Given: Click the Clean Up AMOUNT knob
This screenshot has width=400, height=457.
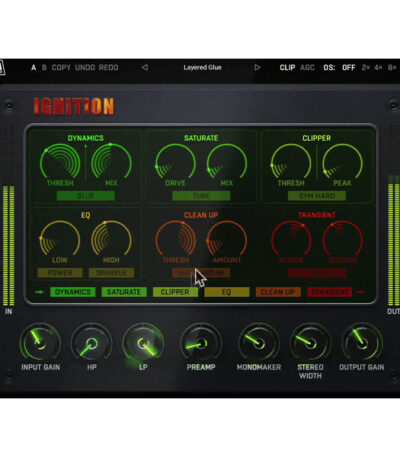Looking at the screenshot, I should [x=227, y=239].
